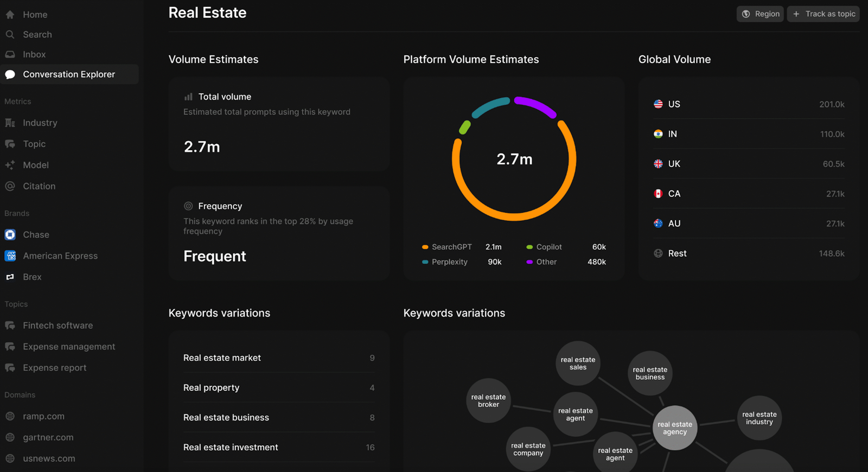This screenshot has height=472, width=868.
Task: Open the gartner.com domain link
Action: point(69,437)
